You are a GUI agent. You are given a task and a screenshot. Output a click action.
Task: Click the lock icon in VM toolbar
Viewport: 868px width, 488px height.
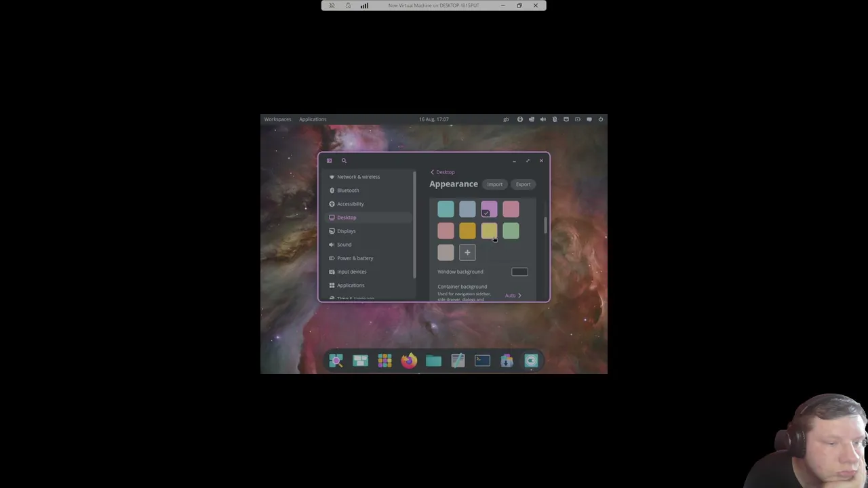(x=348, y=5)
